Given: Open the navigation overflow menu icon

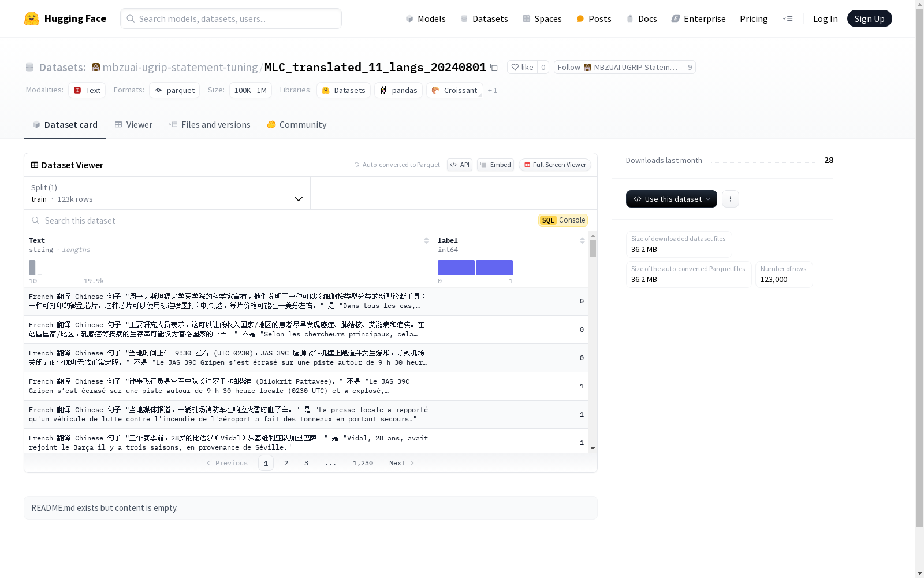Looking at the screenshot, I should click(787, 18).
